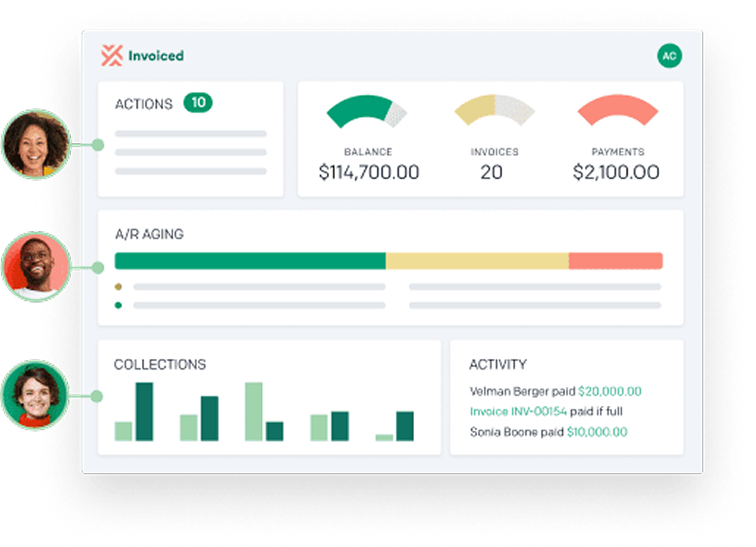Click the yellow segment of aging bar

[x=478, y=261]
